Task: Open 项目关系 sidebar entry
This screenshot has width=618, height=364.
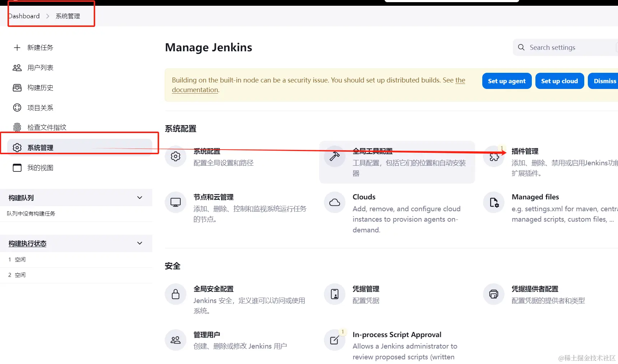Action: (x=80, y=108)
